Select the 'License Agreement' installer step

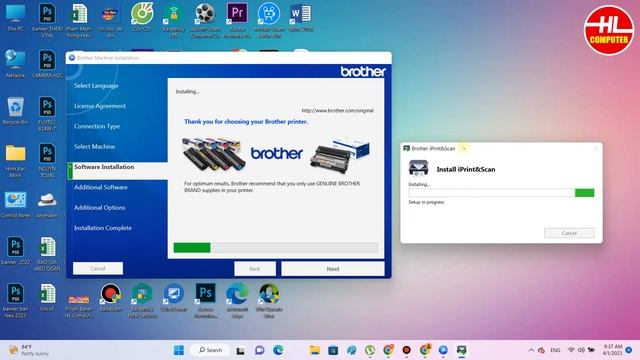(100, 106)
